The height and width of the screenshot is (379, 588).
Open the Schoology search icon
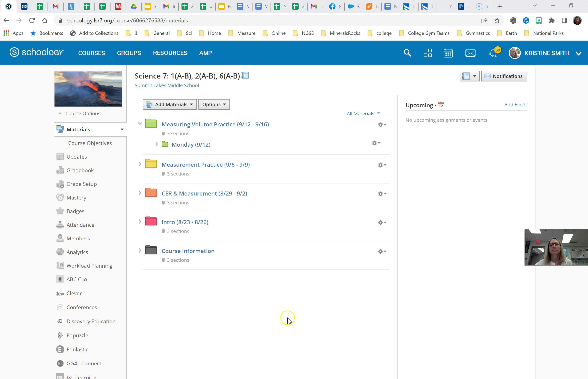click(x=407, y=53)
